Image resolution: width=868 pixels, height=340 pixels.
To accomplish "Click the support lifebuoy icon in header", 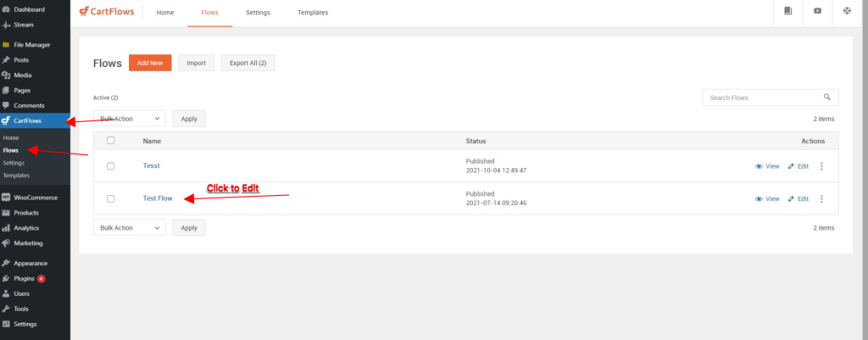I will tap(847, 11).
